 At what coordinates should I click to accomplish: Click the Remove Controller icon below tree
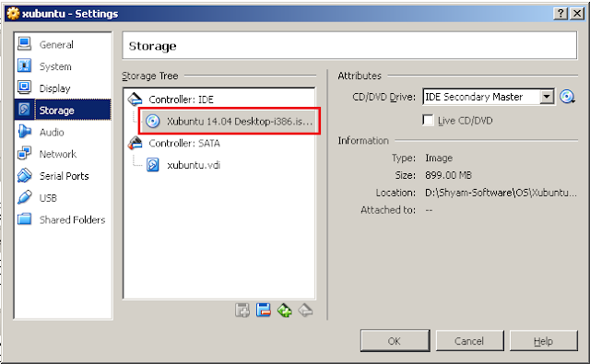point(305,311)
